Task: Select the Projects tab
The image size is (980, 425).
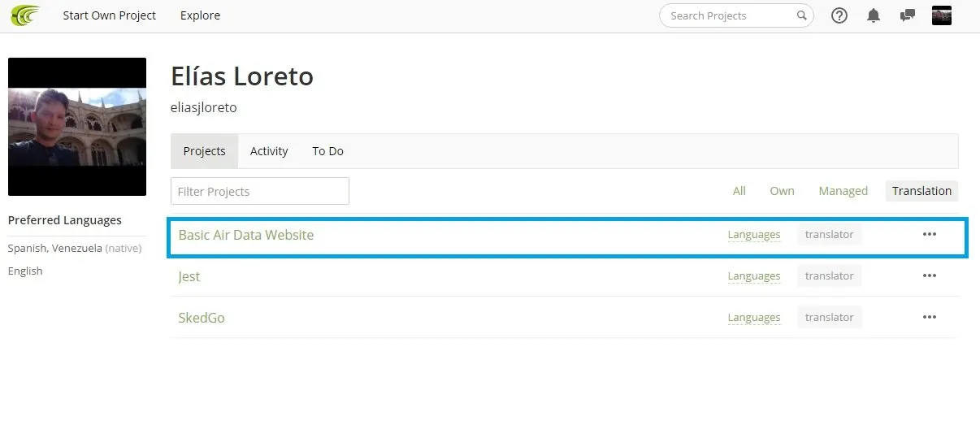Action: pyautogui.click(x=205, y=151)
